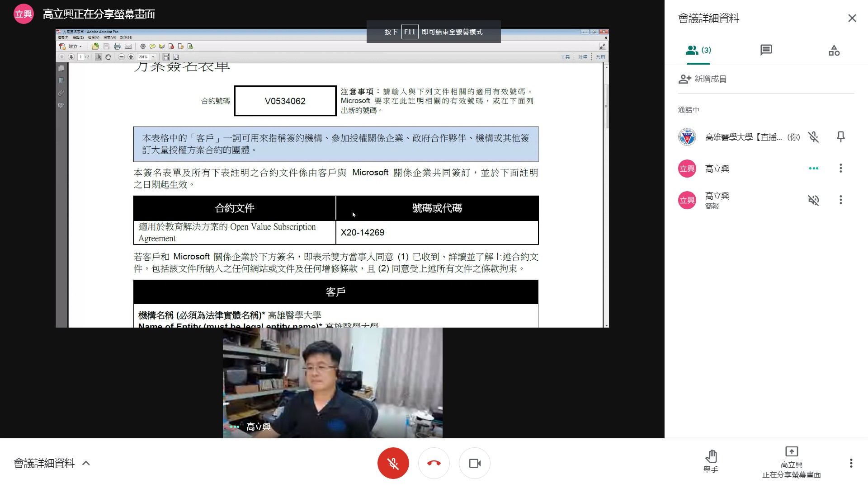The width and height of the screenshot is (868, 488).
Task: Open the 共用 share pane in Acrobat
Action: pos(600,57)
